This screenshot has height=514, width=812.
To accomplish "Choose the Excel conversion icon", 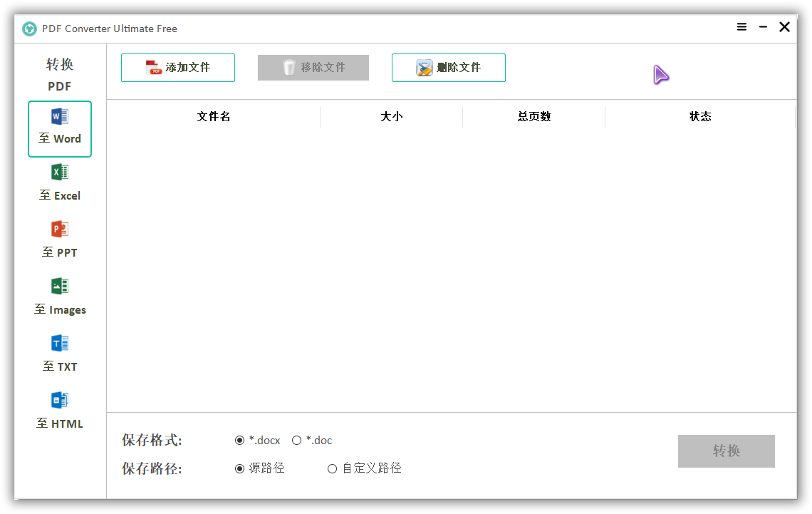I will point(60,173).
